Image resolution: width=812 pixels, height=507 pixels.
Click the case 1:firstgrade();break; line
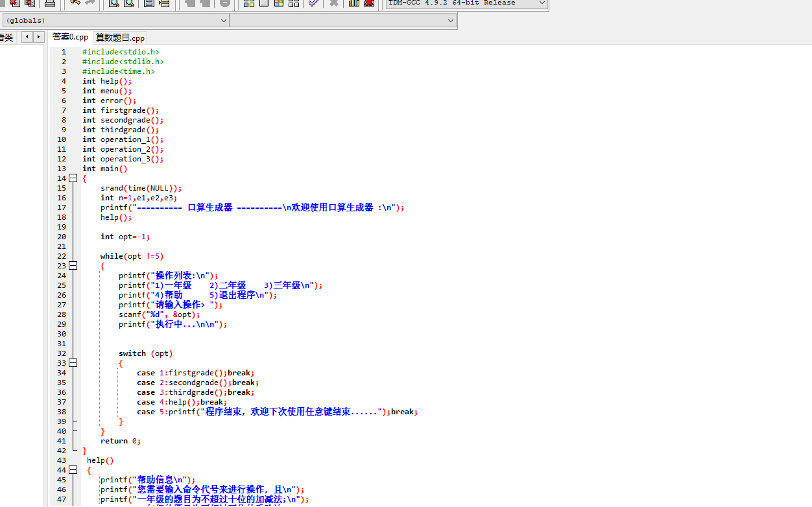[196, 373]
